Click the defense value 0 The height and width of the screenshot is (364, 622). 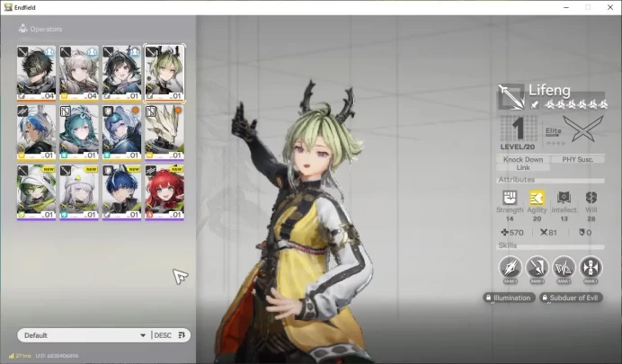tap(585, 233)
